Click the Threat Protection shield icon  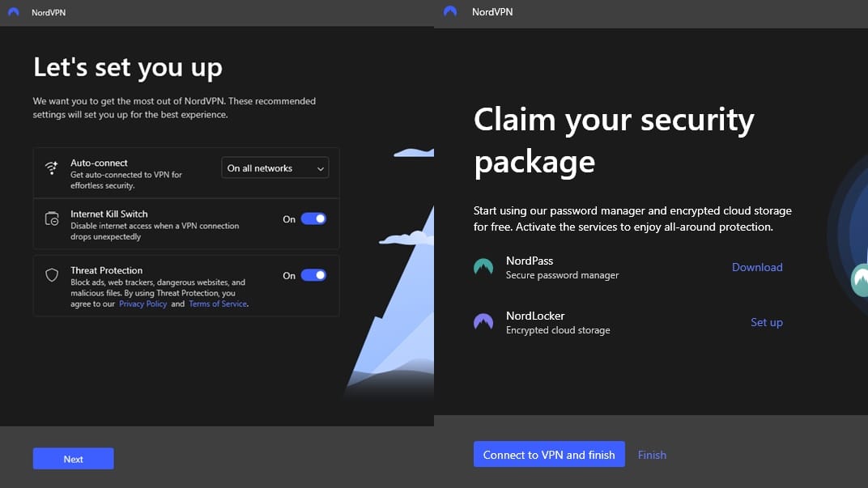(52, 275)
